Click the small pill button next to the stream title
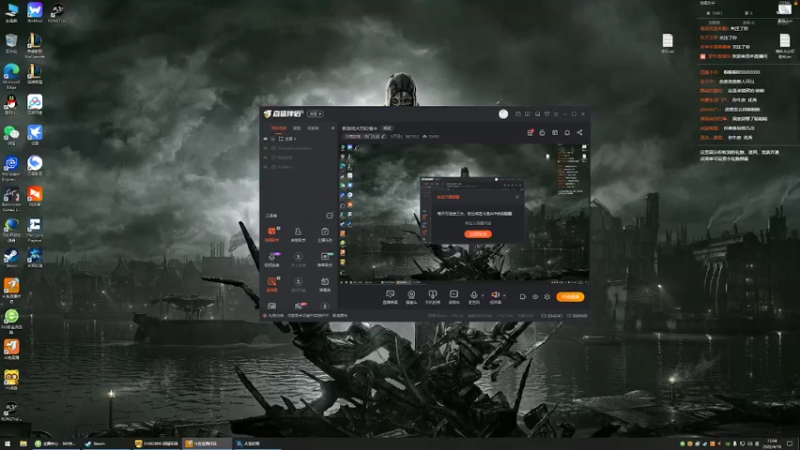Viewport: 800px width, 450px height. click(387, 128)
